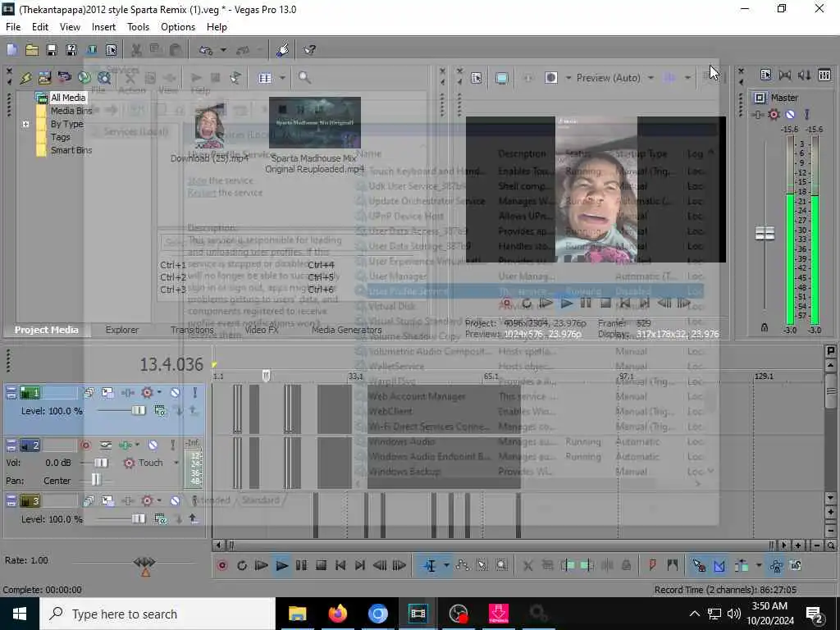Adjust the Vol slider of track 2

(x=101, y=463)
